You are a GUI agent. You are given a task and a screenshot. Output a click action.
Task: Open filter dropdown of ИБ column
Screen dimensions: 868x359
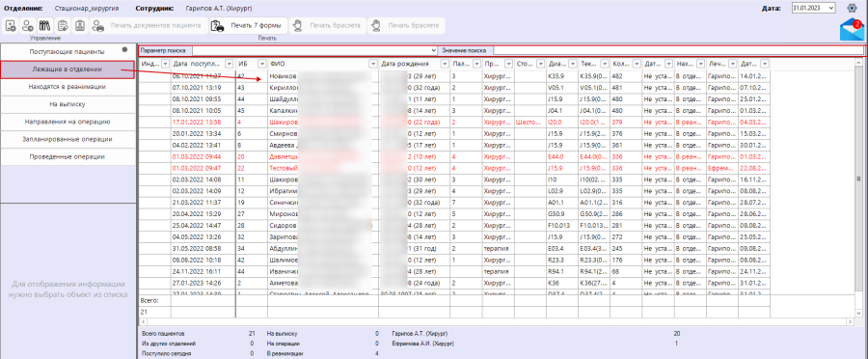click(263, 65)
